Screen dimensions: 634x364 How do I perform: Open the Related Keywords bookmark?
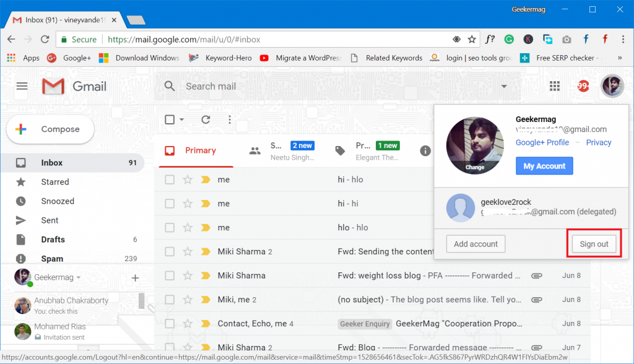(x=386, y=58)
